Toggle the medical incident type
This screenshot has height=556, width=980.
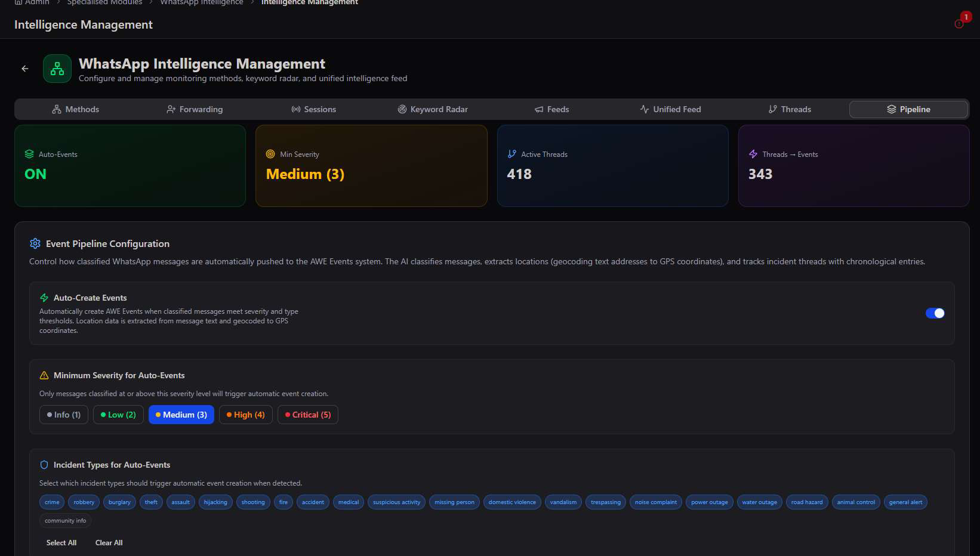[349, 502]
